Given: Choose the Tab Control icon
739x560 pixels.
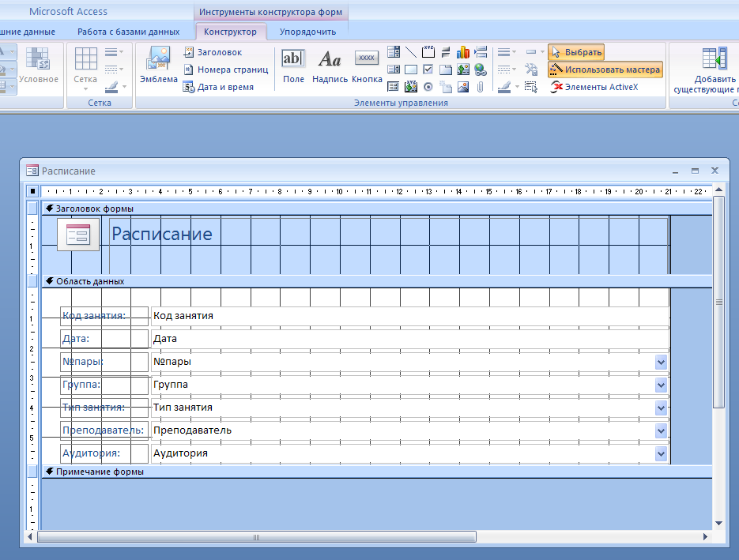Looking at the screenshot, I should click(446, 70).
